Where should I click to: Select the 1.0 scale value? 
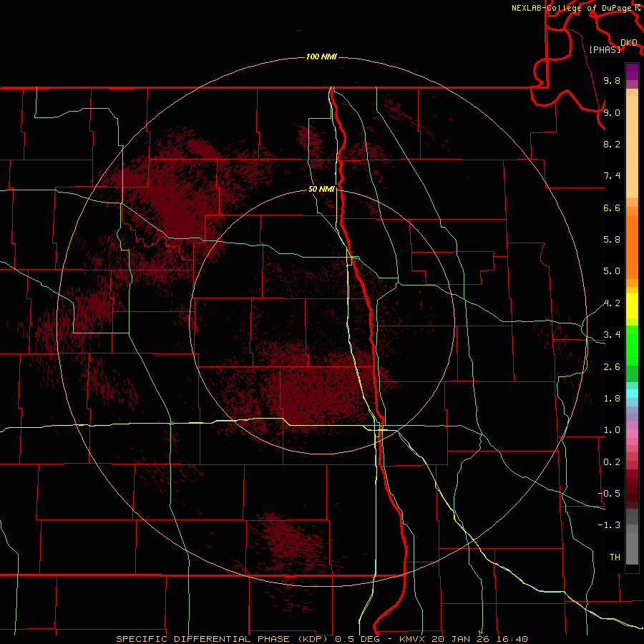612,430
